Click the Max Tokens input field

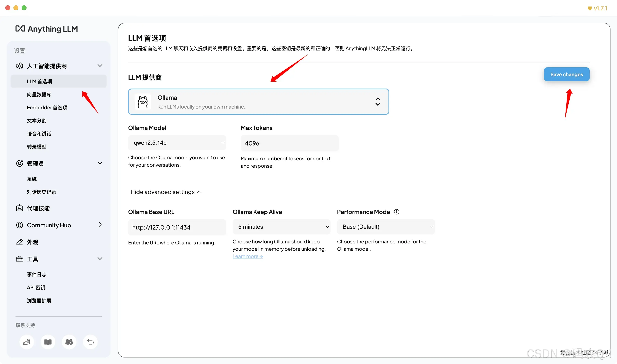pos(289,143)
